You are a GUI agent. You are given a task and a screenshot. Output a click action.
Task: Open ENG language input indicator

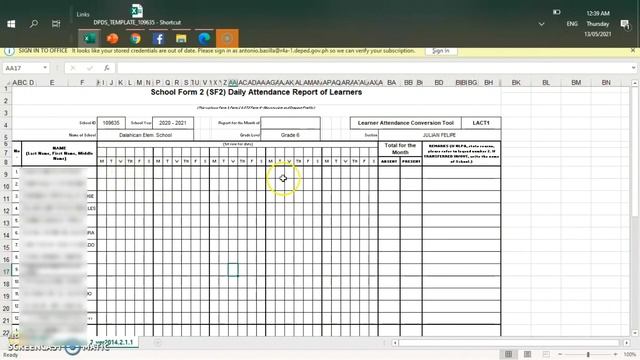pos(572,24)
